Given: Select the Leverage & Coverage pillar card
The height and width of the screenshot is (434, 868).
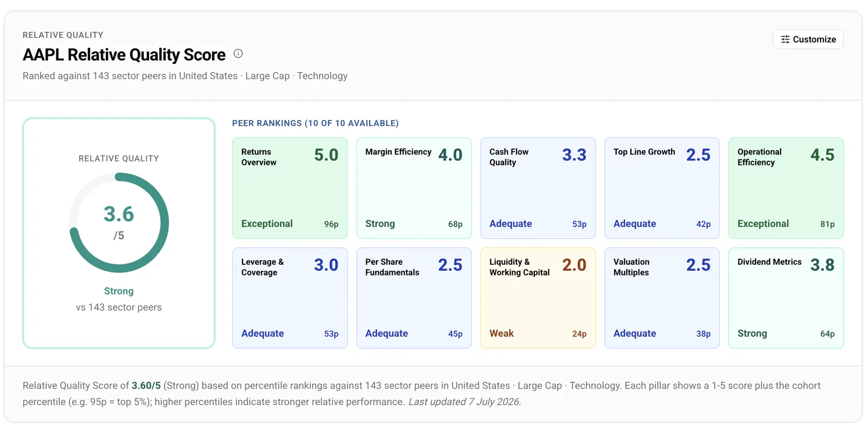Looking at the screenshot, I should click(x=290, y=298).
